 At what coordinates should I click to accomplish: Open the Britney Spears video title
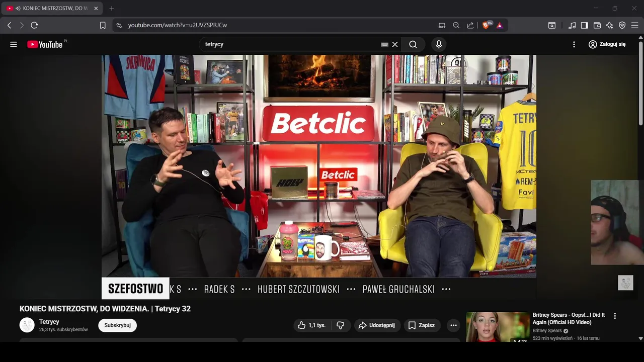click(569, 318)
